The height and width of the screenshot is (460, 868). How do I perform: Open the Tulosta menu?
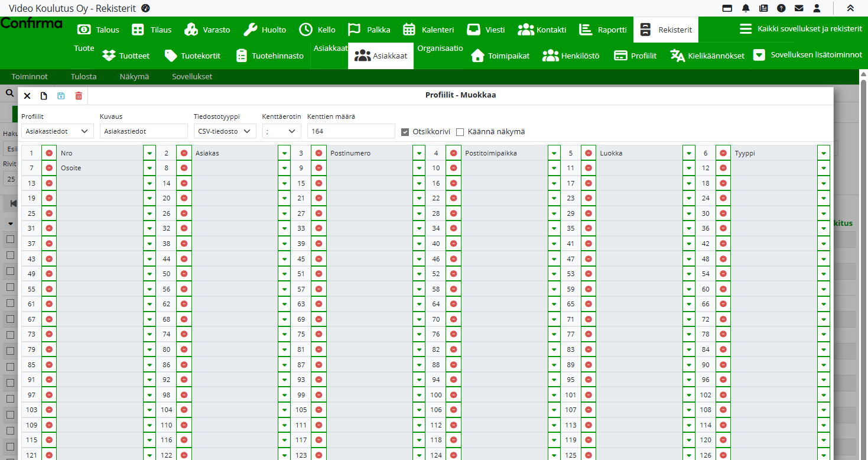click(83, 76)
